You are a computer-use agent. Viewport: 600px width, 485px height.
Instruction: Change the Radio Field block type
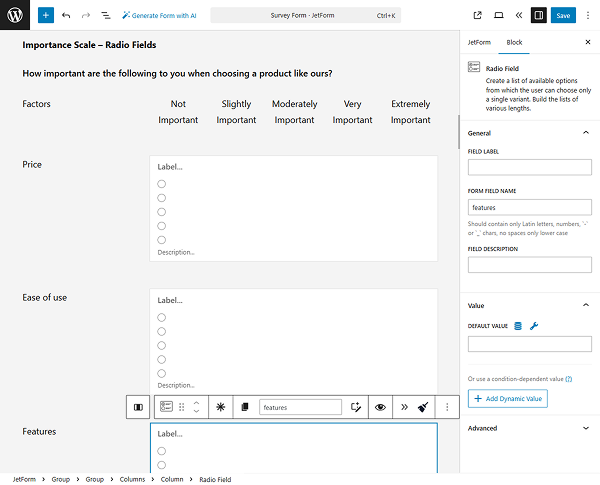(166, 407)
